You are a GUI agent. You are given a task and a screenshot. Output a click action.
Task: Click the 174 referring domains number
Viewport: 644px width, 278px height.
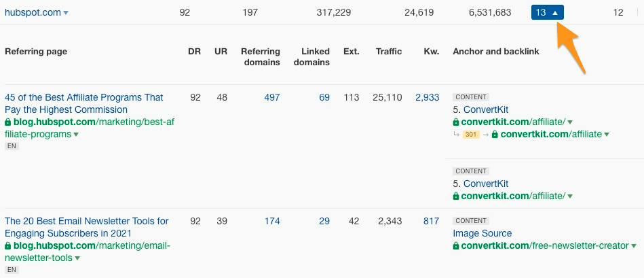click(272, 222)
